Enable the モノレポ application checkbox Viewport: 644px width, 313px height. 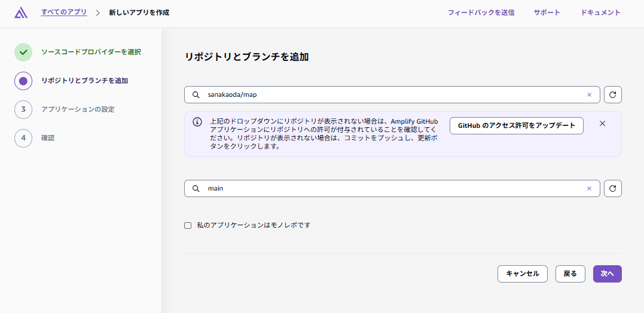tap(188, 225)
